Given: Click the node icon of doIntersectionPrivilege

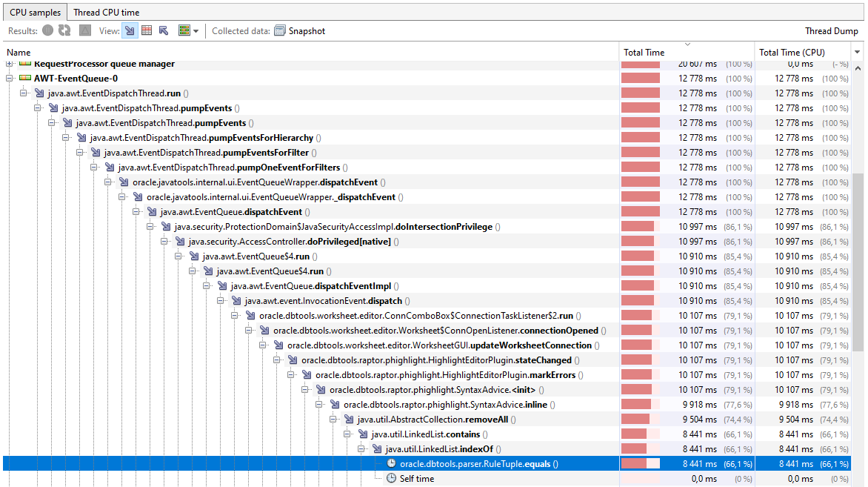Looking at the screenshot, I should coord(166,227).
